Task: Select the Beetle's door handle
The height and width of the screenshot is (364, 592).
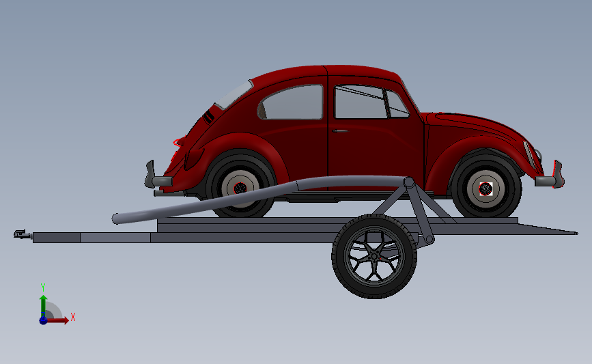Action: click(340, 131)
